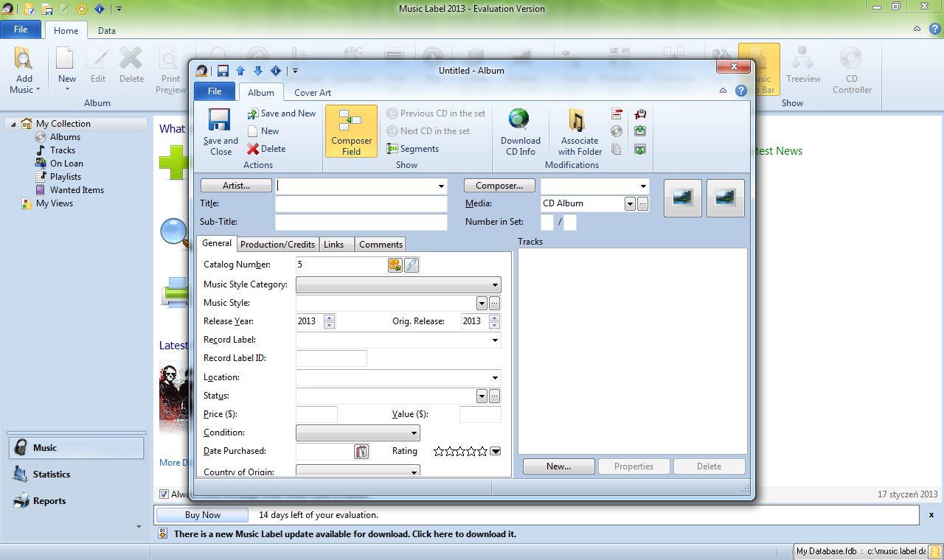Toggle the Composer Field button

pyautogui.click(x=351, y=131)
